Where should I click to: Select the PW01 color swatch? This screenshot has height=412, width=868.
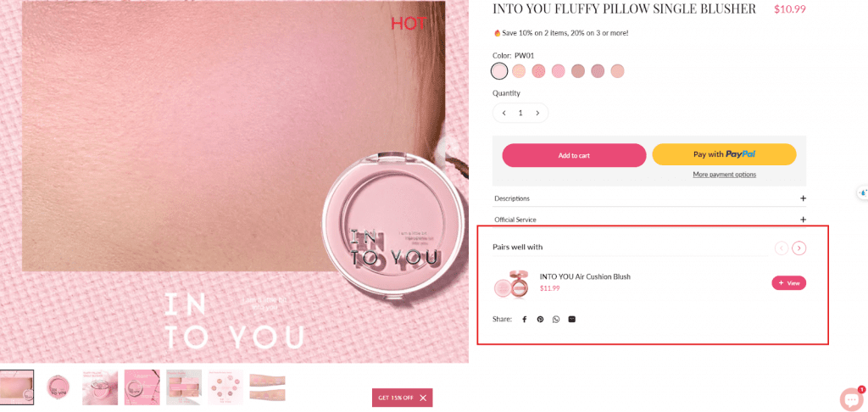(x=498, y=71)
